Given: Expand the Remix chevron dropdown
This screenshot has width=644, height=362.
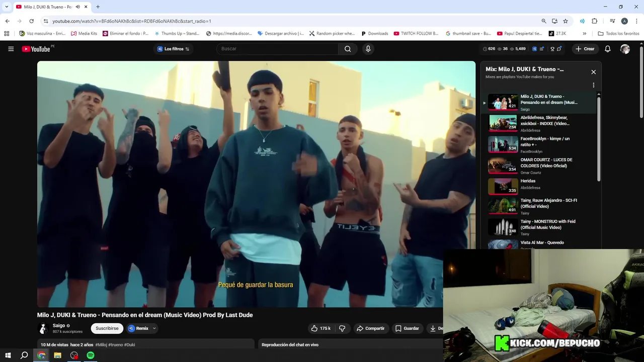Looking at the screenshot, I should tap(154, 328).
